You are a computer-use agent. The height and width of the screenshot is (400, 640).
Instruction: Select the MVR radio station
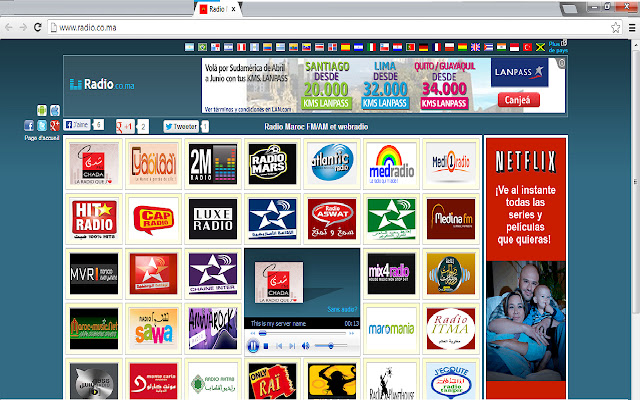[x=94, y=274]
